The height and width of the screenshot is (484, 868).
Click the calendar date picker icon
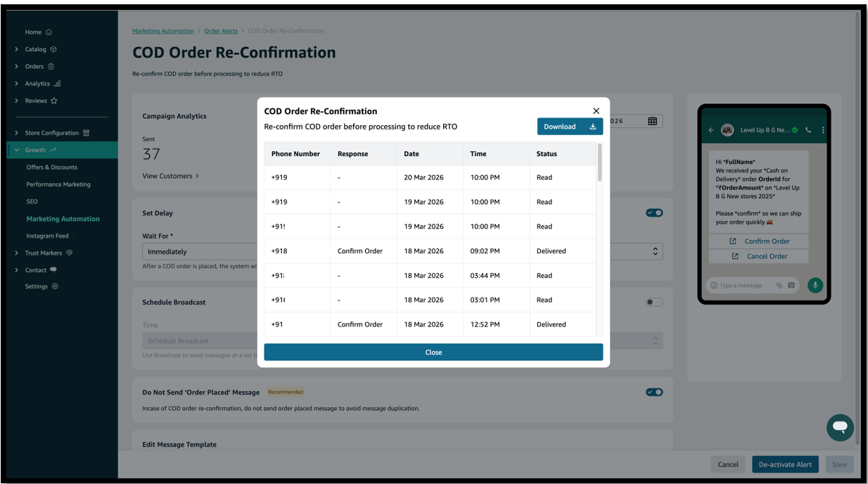[652, 121]
